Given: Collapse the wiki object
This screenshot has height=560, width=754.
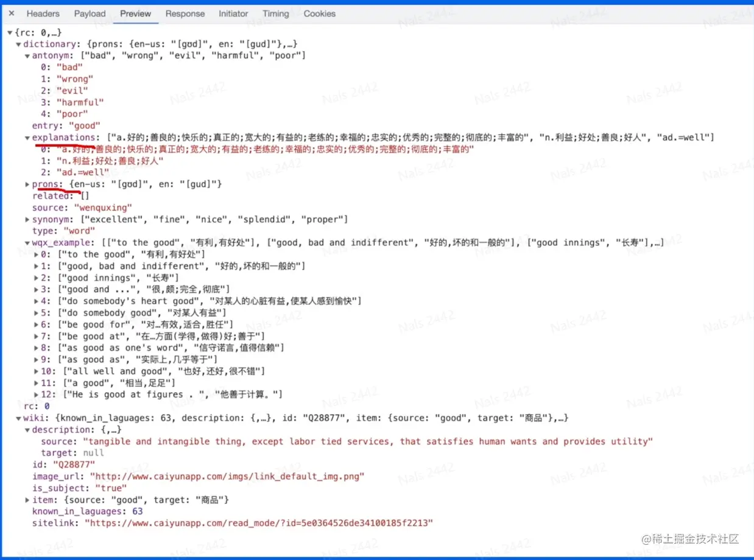Looking at the screenshot, I should pos(18,418).
